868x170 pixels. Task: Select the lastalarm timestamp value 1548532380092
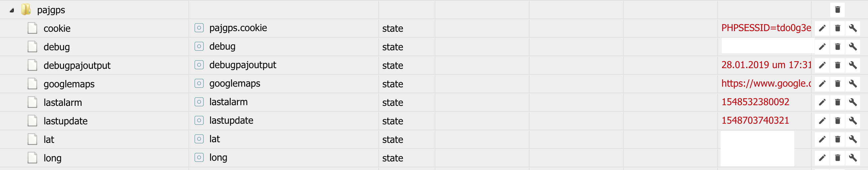pos(755,102)
